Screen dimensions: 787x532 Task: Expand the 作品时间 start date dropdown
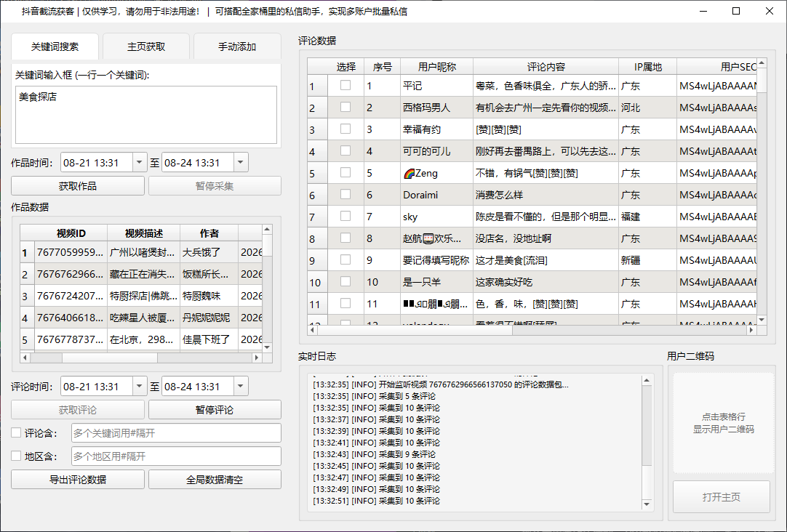pos(140,163)
